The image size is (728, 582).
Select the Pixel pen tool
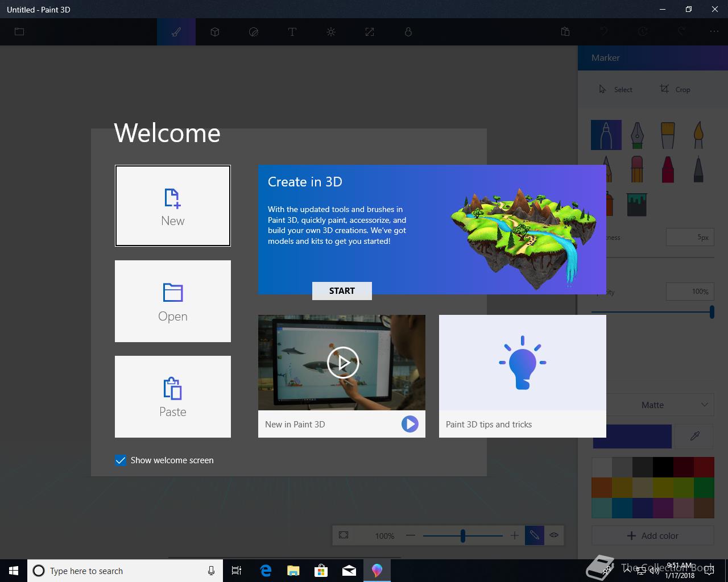(x=698, y=169)
